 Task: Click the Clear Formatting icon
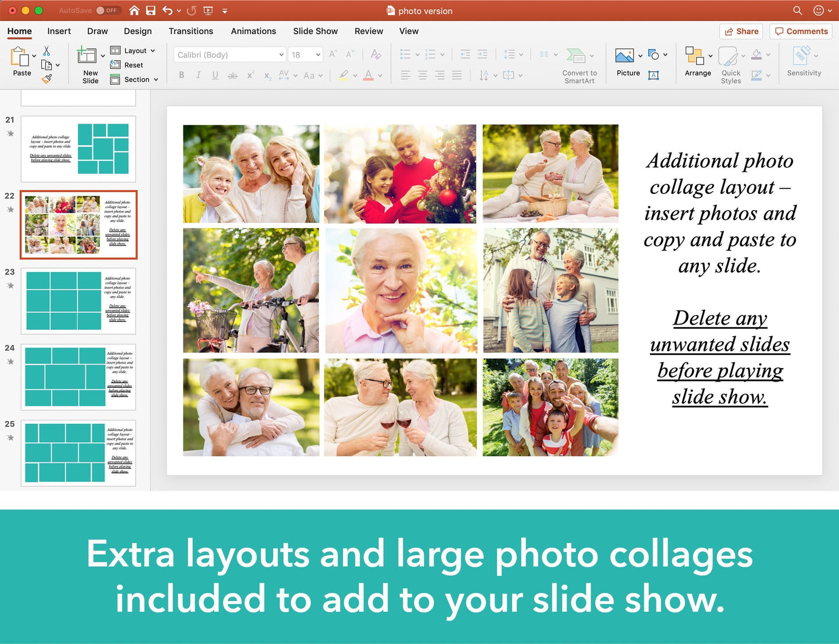coord(376,53)
